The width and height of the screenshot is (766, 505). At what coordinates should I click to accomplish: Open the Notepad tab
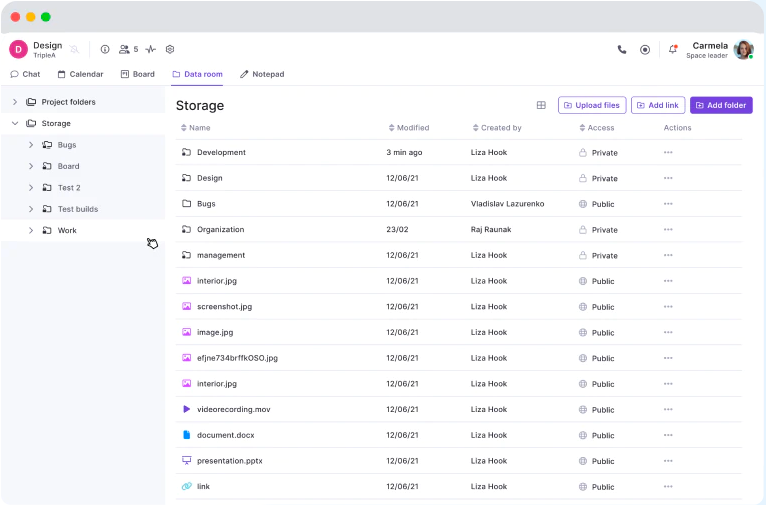(x=262, y=74)
